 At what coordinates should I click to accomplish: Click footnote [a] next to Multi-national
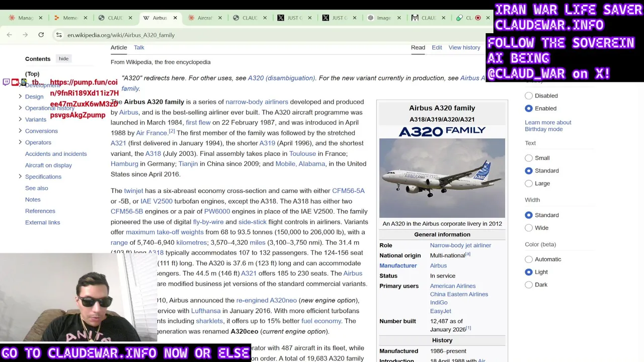467,254
